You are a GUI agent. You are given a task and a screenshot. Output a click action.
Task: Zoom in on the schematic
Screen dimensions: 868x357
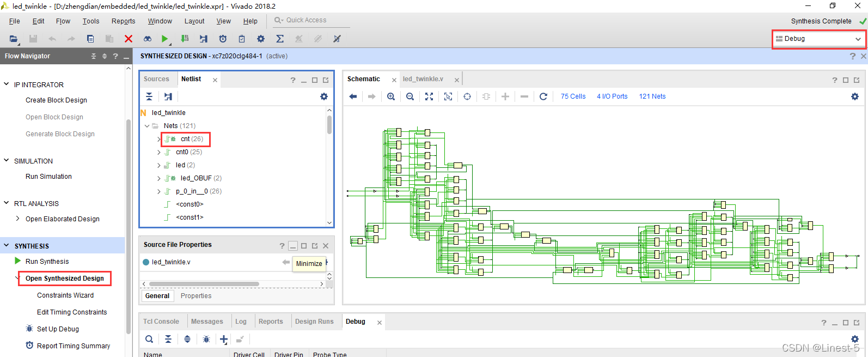(391, 96)
